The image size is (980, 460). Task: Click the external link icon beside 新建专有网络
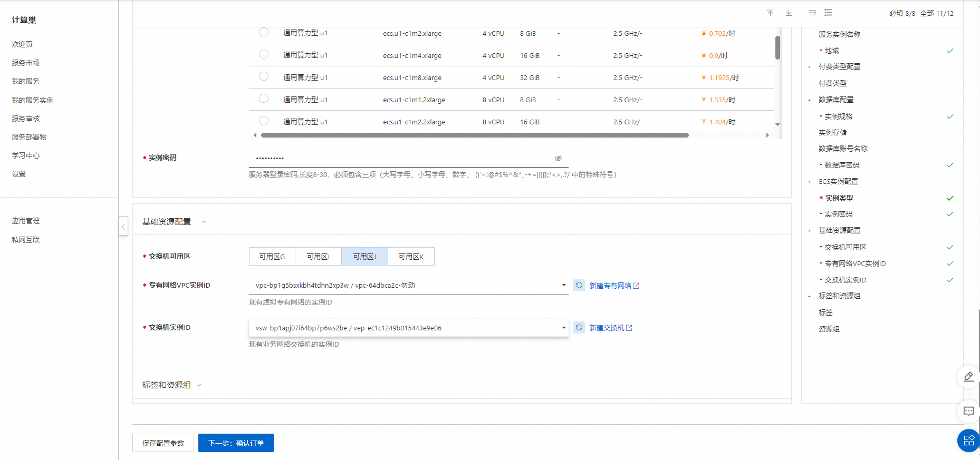coord(636,286)
